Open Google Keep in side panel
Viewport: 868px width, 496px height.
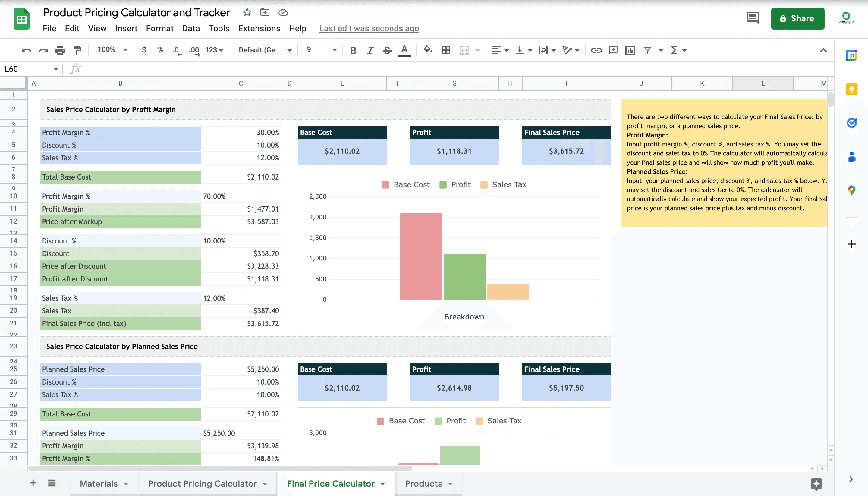(x=851, y=89)
